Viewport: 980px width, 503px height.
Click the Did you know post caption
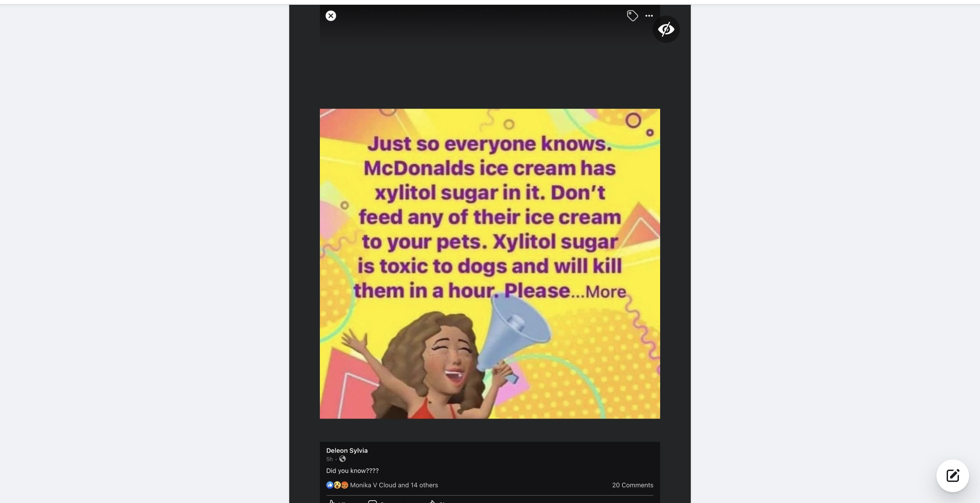pos(352,471)
